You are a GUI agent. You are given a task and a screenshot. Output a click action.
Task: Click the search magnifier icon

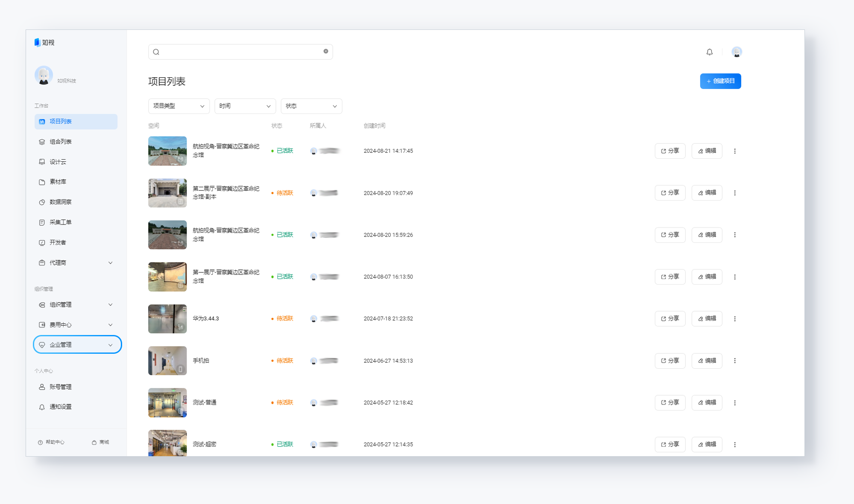[x=156, y=52]
